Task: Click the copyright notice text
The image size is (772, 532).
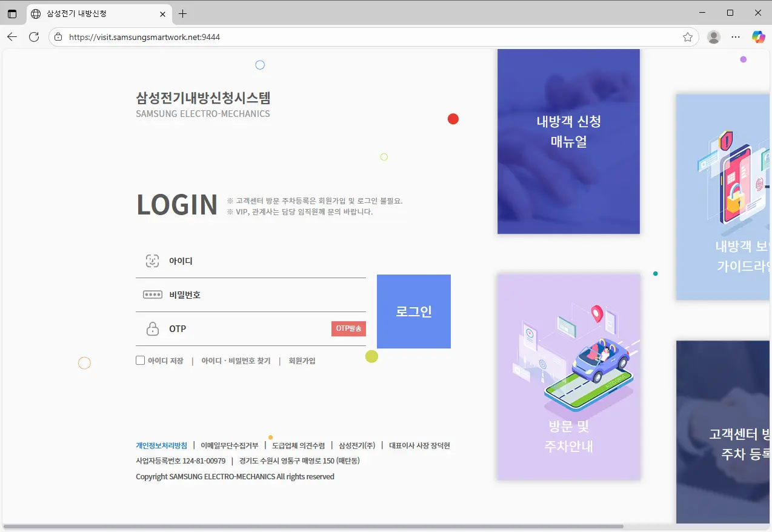Action: (235, 477)
